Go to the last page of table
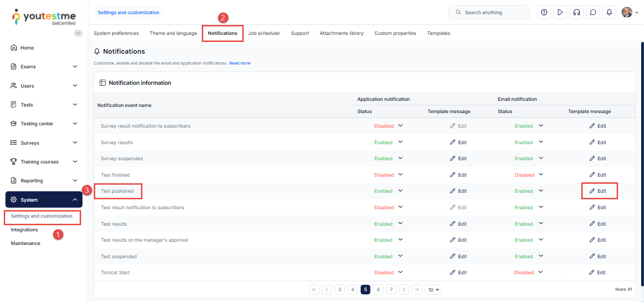 pyautogui.click(x=417, y=290)
